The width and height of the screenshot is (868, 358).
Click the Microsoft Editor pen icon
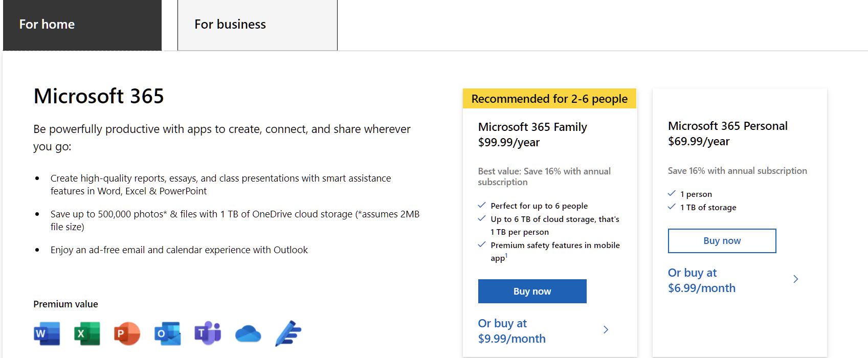pyautogui.click(x=288, y=334)
